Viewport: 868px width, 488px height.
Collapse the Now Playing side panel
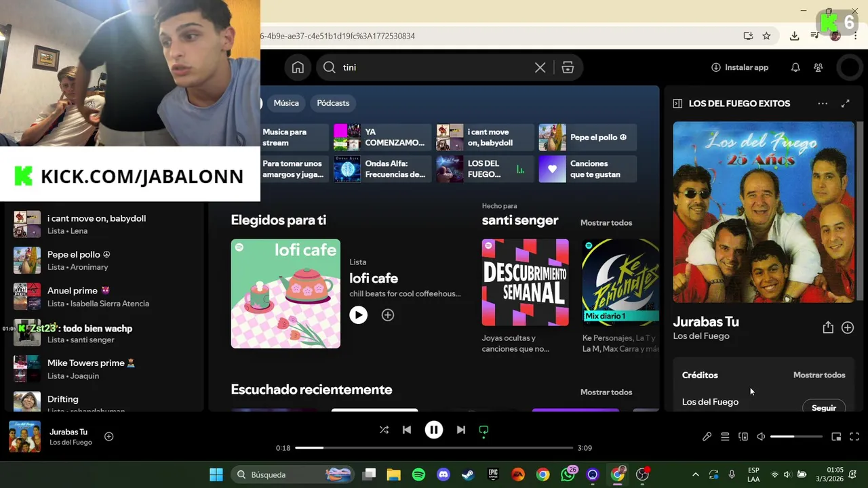click(x=677, y=104)
